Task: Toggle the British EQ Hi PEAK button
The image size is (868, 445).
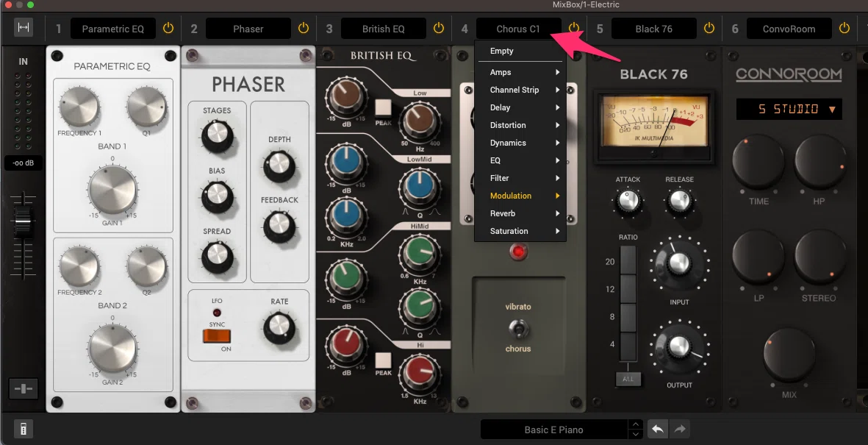Action: coord(383,360)
